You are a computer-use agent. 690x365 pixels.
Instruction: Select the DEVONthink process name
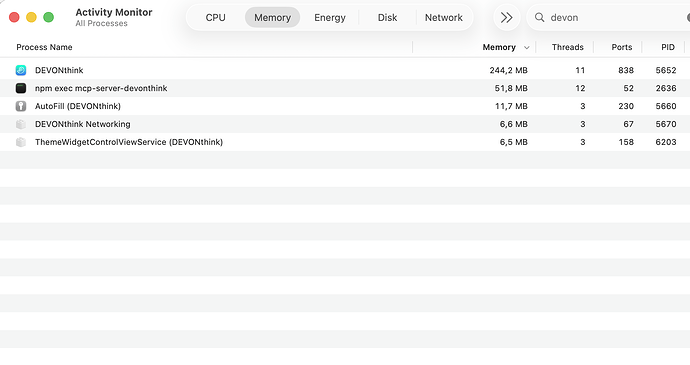(x=59, y=70)
